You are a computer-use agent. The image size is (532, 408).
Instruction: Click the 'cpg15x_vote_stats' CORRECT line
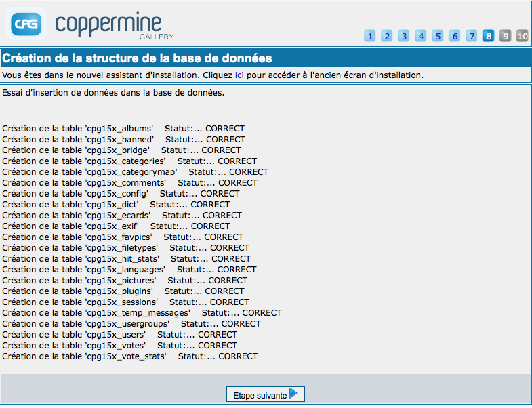pos(130,356)
